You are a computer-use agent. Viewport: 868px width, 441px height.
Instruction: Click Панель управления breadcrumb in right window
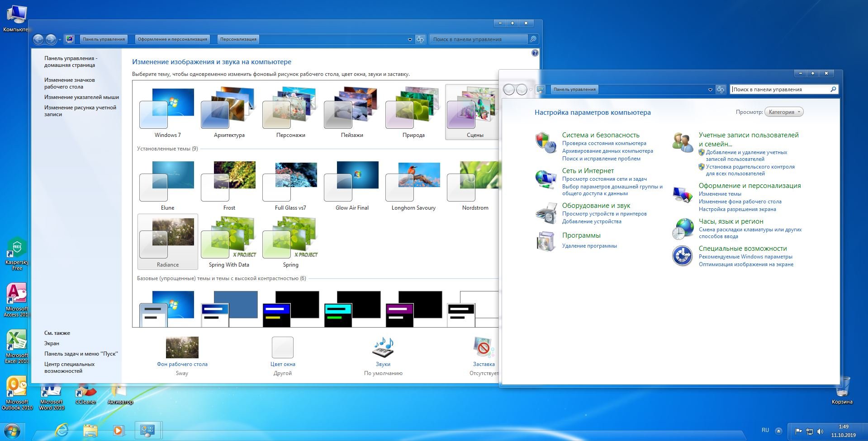[x=574, y=89]
